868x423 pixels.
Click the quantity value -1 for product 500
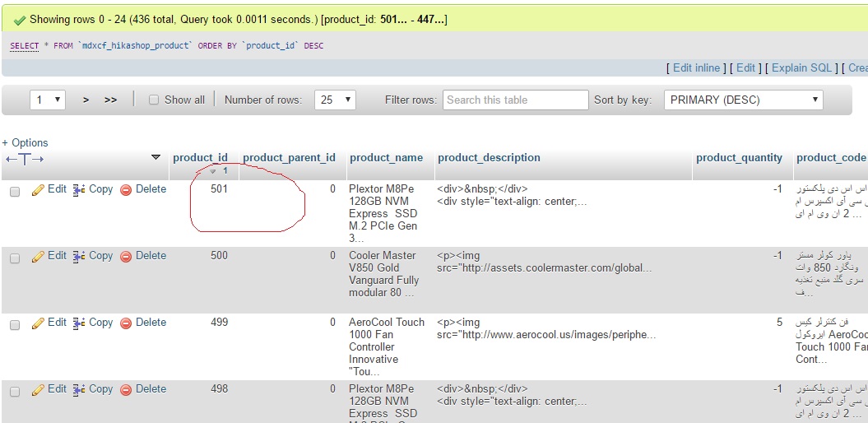pos(777,256)
